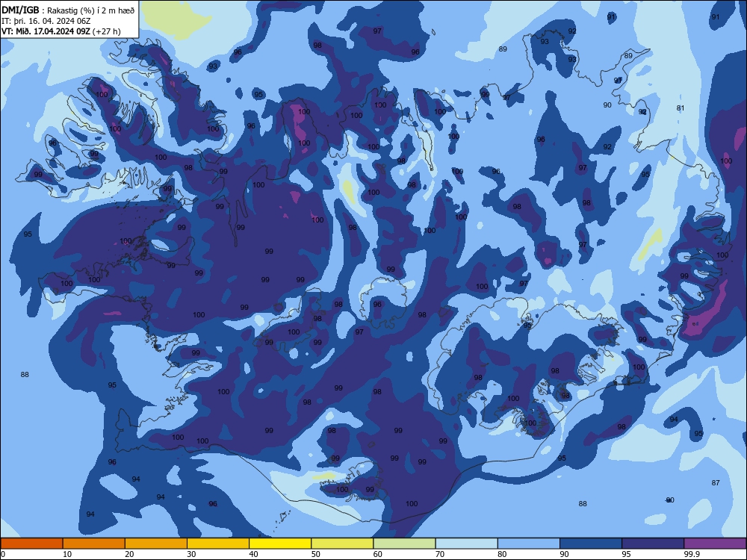Click the legend tick label '80'
The height and width of the screenshot is (560, 747).
tap(502, 554)
